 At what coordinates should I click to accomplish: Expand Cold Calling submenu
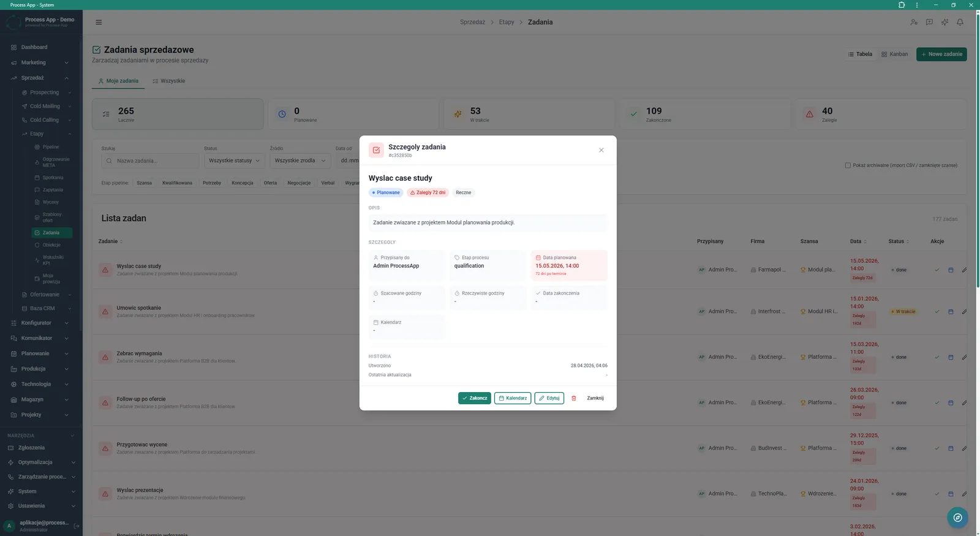46,120
